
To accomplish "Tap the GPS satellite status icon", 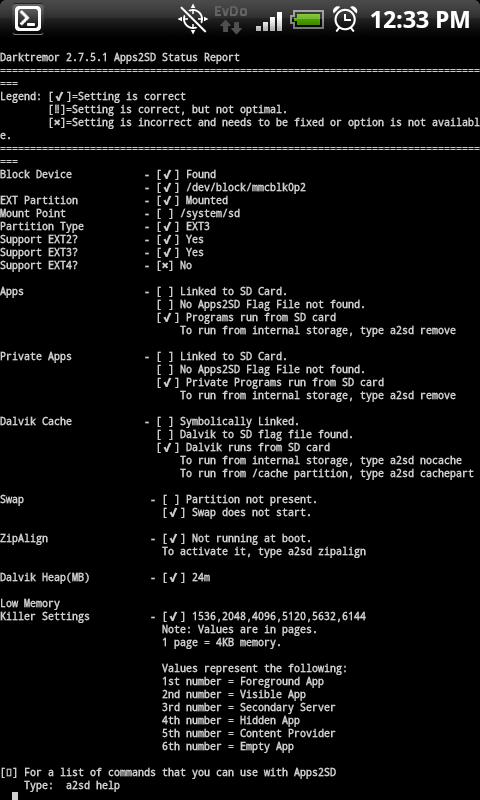I will 193,19.
